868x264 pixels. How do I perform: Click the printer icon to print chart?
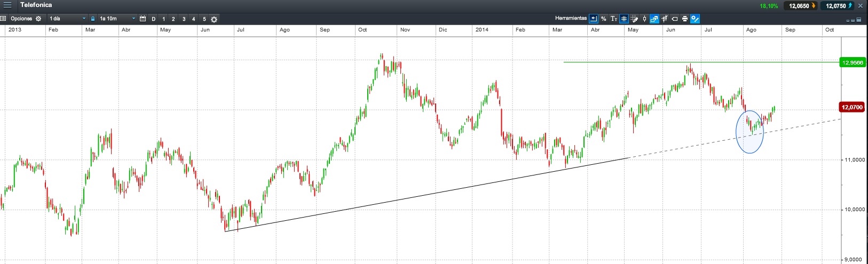click(x=685, y=19)
